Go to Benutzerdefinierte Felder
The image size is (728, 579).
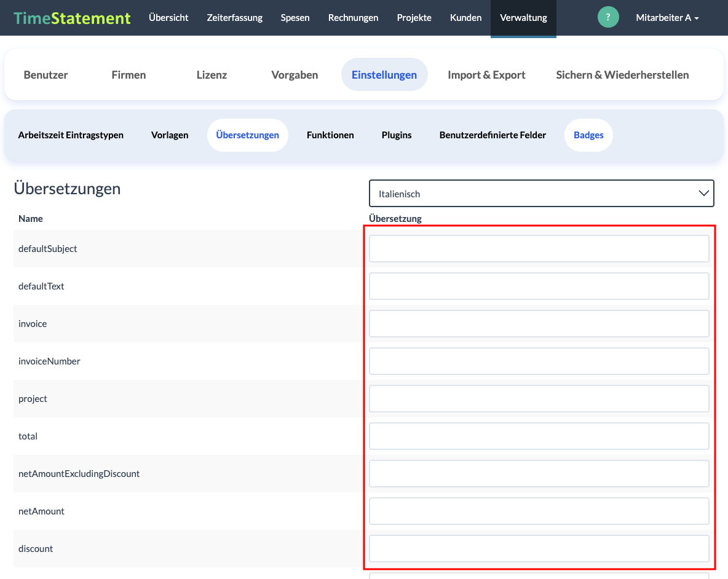pyautogui.click(x=493, y=135)
